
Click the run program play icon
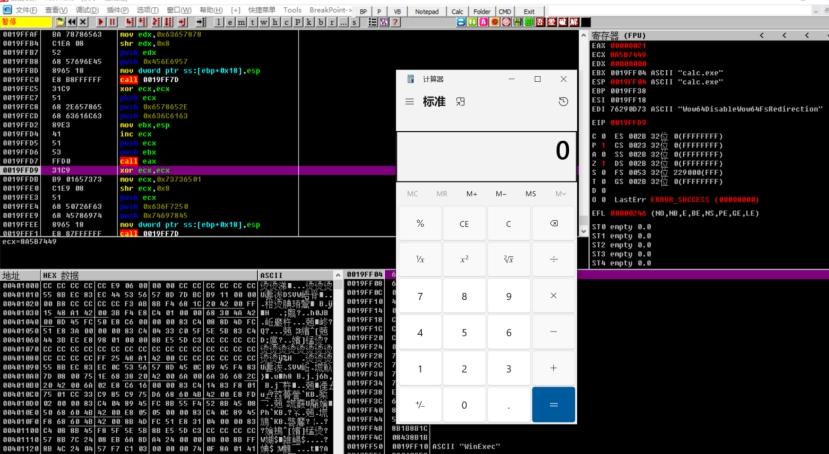tap(100, 22)
